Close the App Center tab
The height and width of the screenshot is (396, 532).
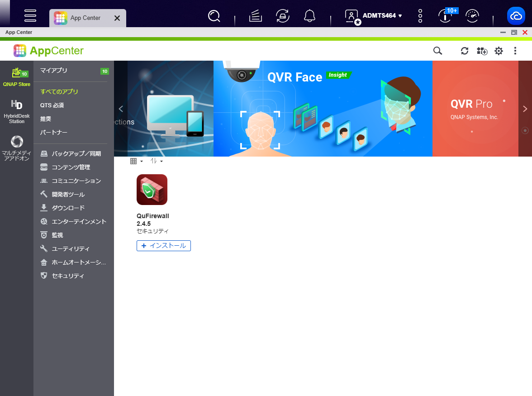pos(117,18)
